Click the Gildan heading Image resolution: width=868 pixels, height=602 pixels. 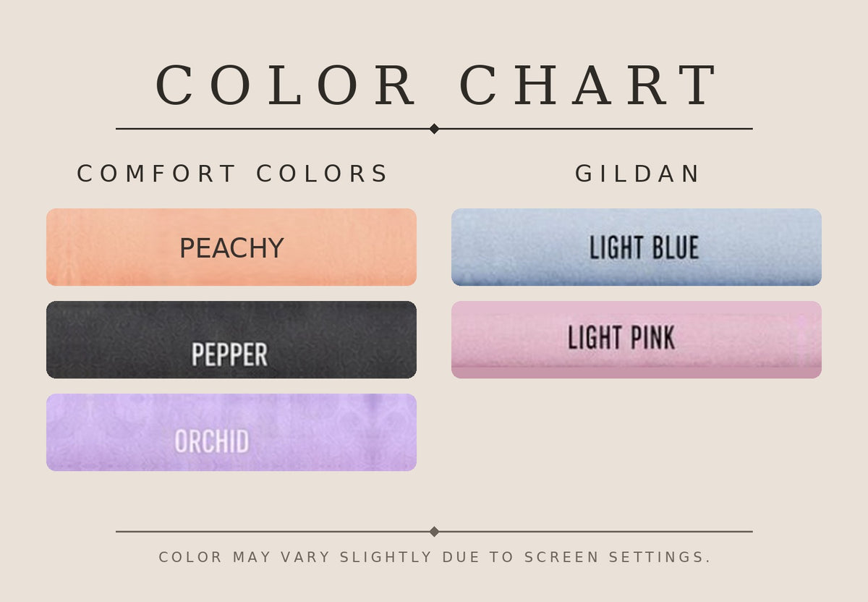637,174
